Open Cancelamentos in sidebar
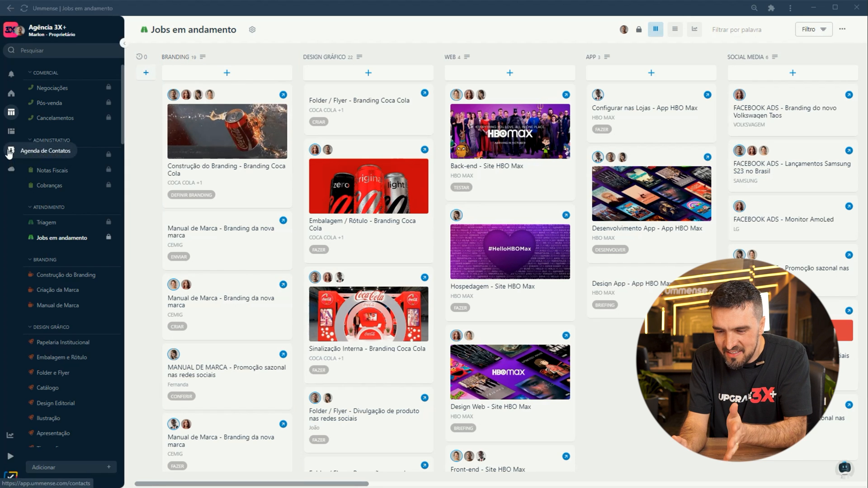The image size is (868, 488). coord(55,118)
